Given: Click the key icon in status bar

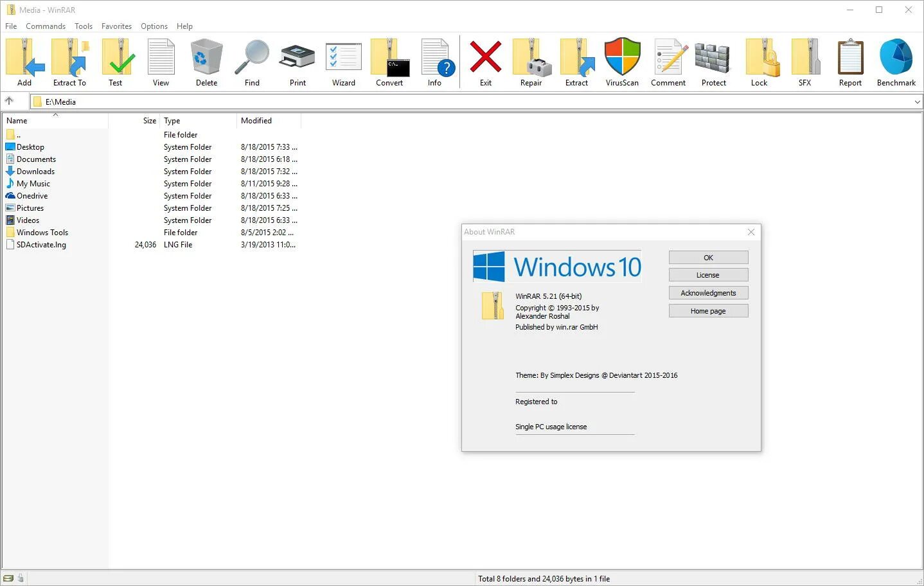Looking at the screenshot, I should (x=21, y=578).
